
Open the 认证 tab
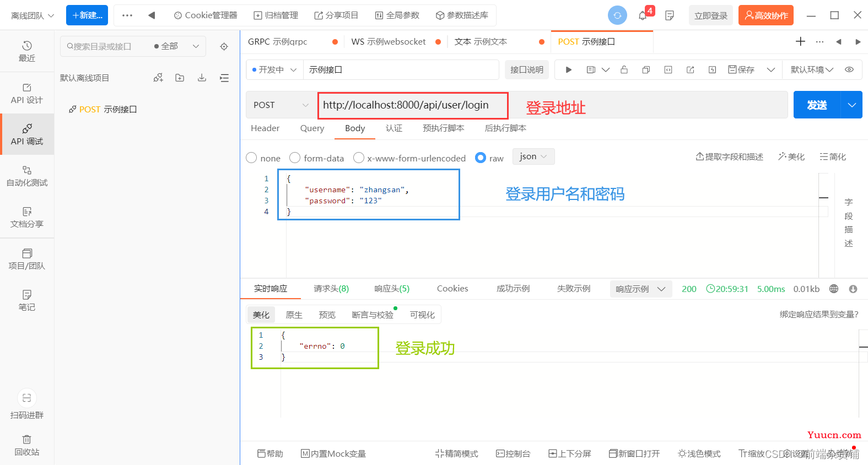[x=393, y=128]
